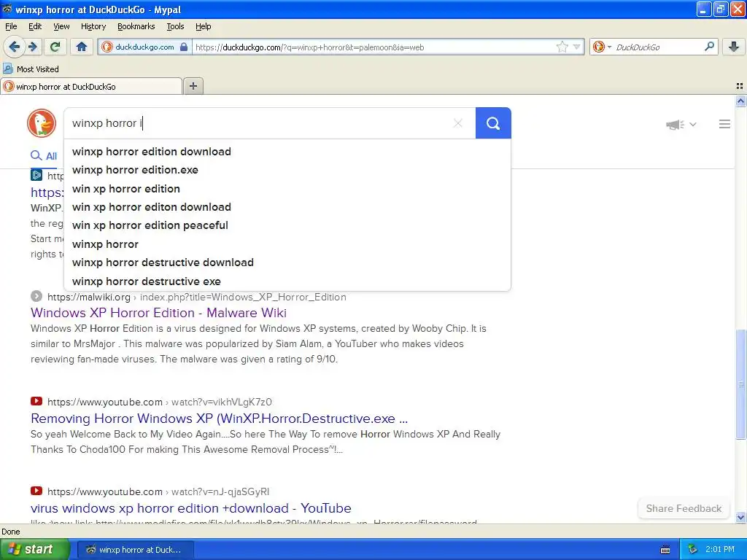Click the padlock site identity icon

184,47
